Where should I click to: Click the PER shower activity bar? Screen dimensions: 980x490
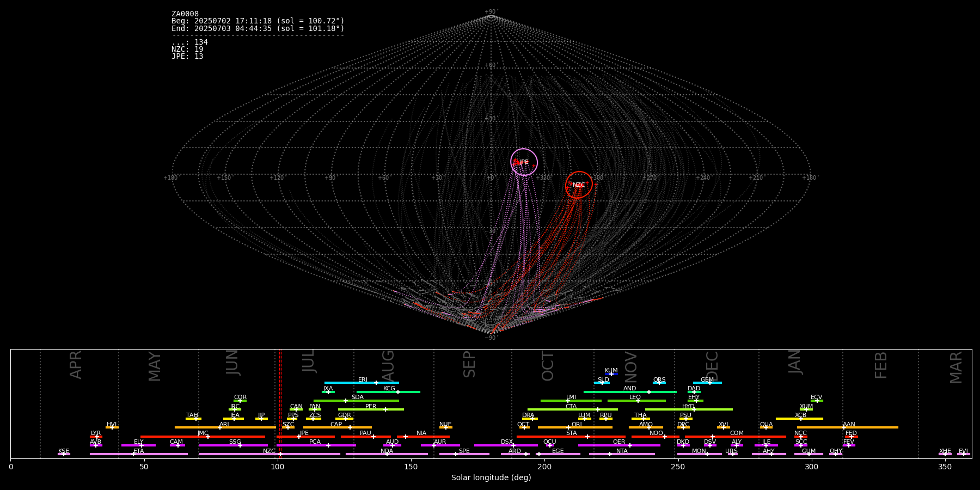371,409
